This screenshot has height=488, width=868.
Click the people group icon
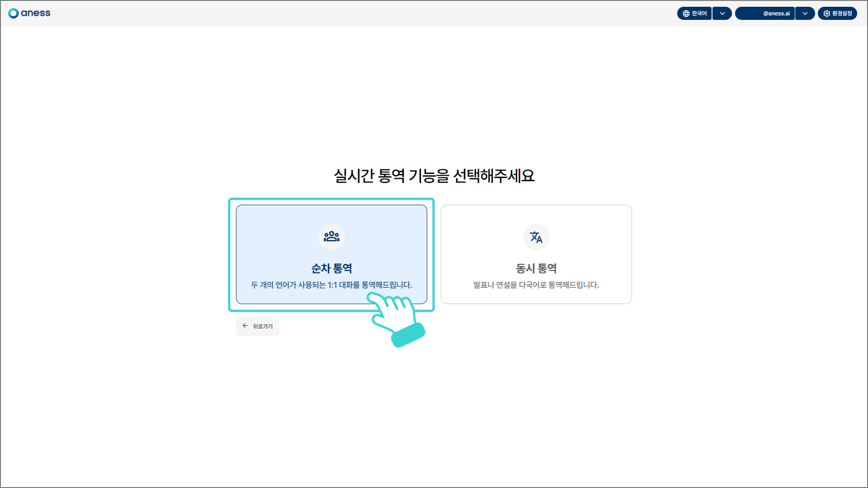(x=331, y=237)
